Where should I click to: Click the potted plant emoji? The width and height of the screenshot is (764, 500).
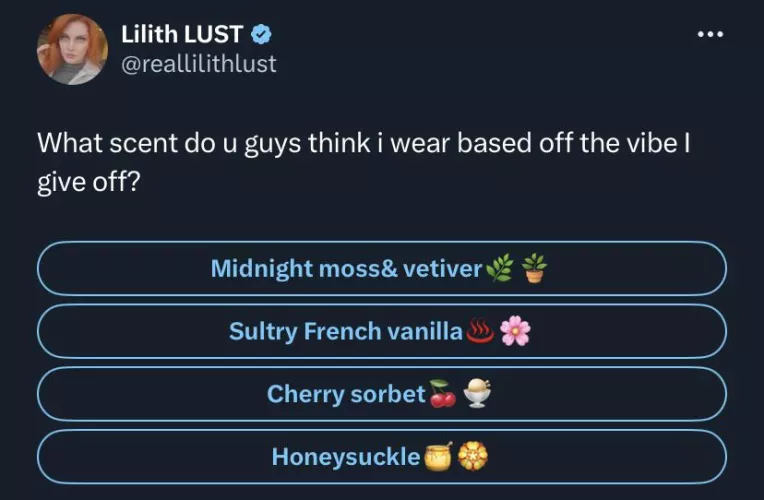[535, 268]
